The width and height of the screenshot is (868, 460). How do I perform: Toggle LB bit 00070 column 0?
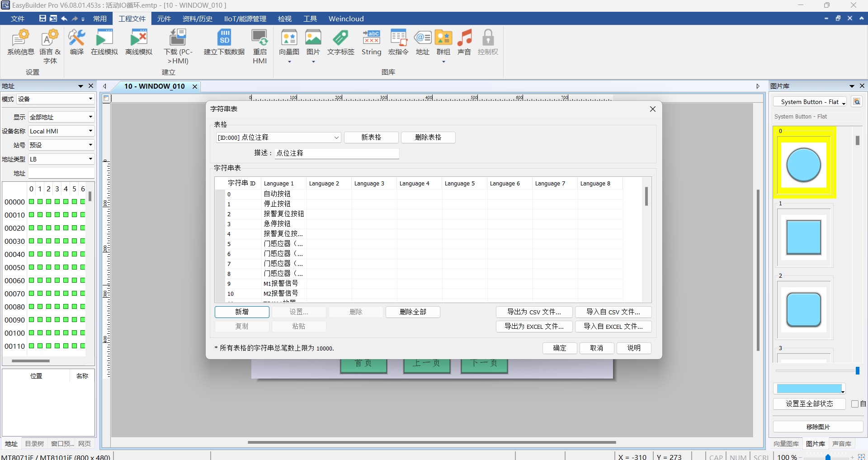[x=32, y=294]
